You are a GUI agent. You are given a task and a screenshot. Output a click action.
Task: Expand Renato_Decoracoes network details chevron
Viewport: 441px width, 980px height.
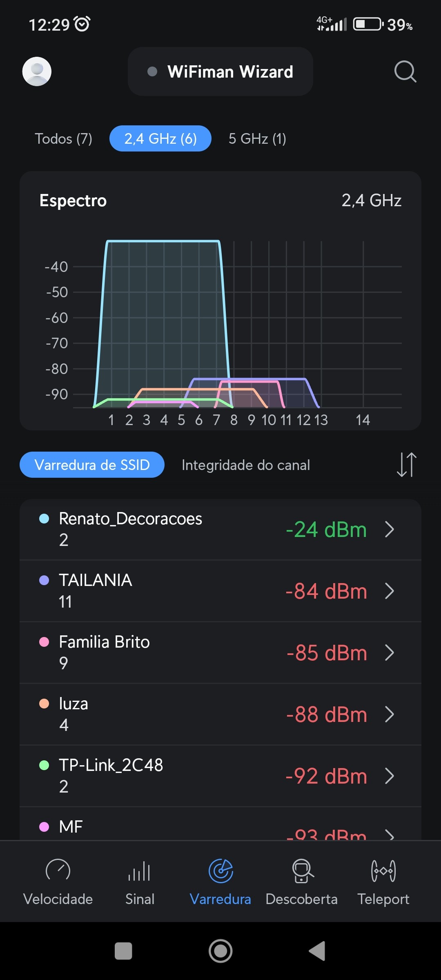390,530
